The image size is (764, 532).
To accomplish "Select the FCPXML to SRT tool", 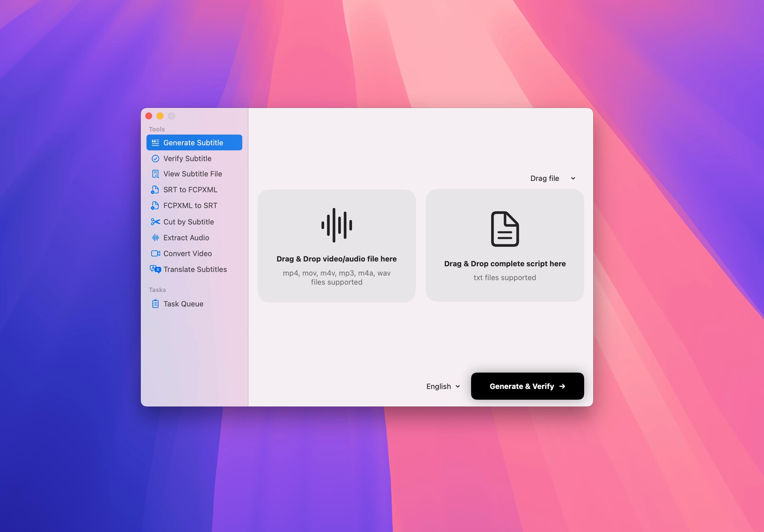I will point(190,205).
